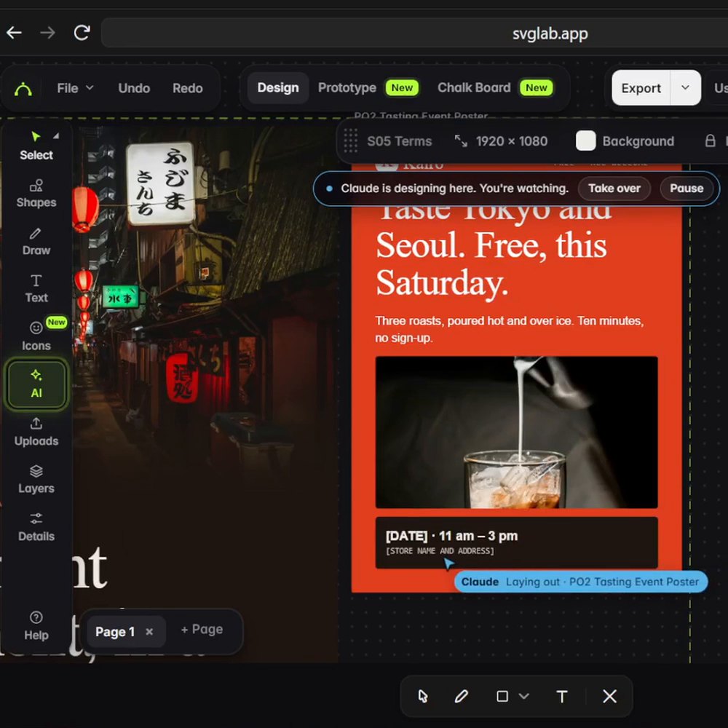Click the Redo button
728x728 pixels.
coord(188,88)
